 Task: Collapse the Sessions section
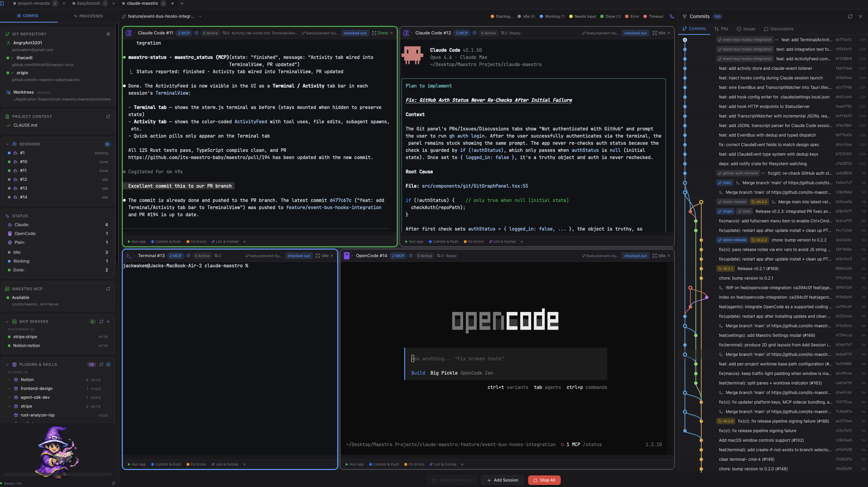[7, 144]
